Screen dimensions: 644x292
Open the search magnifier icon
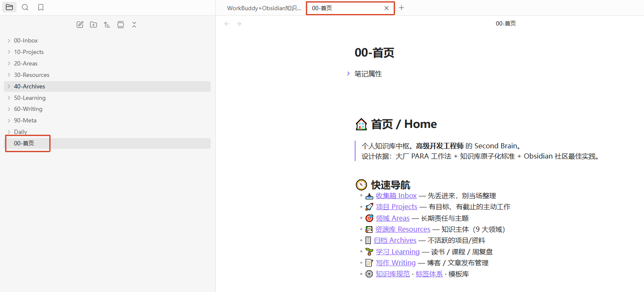tap(25, 7)
